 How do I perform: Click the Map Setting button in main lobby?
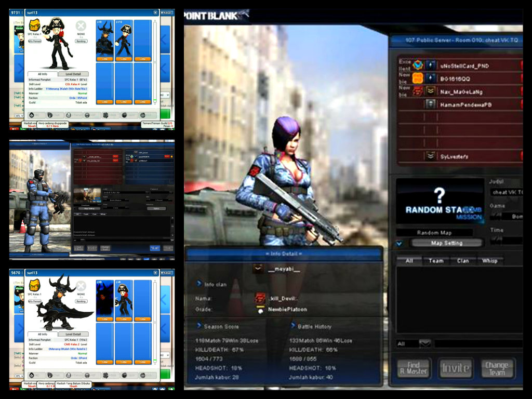446,243
